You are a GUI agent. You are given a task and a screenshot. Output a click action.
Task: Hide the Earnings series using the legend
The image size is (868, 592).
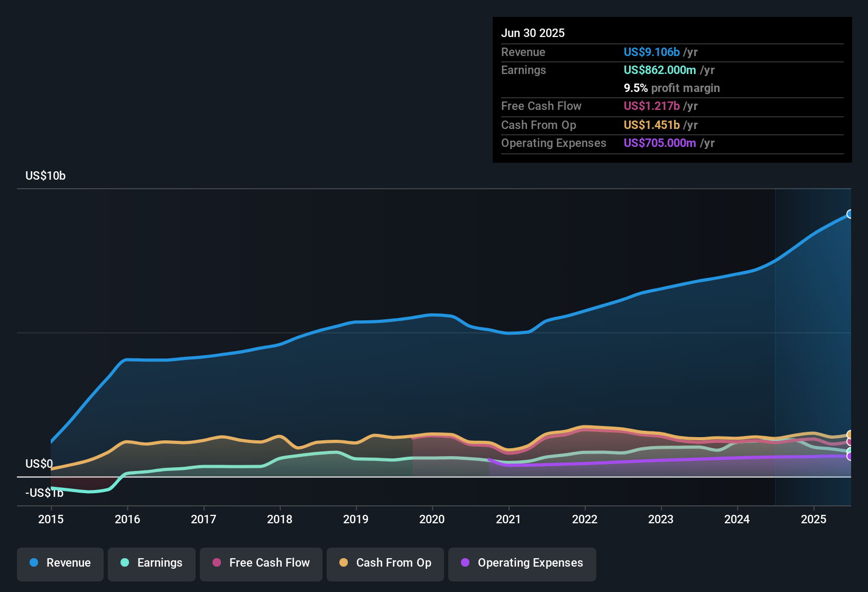(152, 563)
